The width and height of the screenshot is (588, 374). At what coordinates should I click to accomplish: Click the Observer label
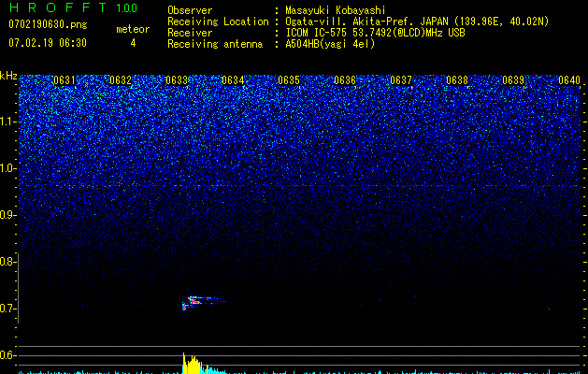point(190,10)
